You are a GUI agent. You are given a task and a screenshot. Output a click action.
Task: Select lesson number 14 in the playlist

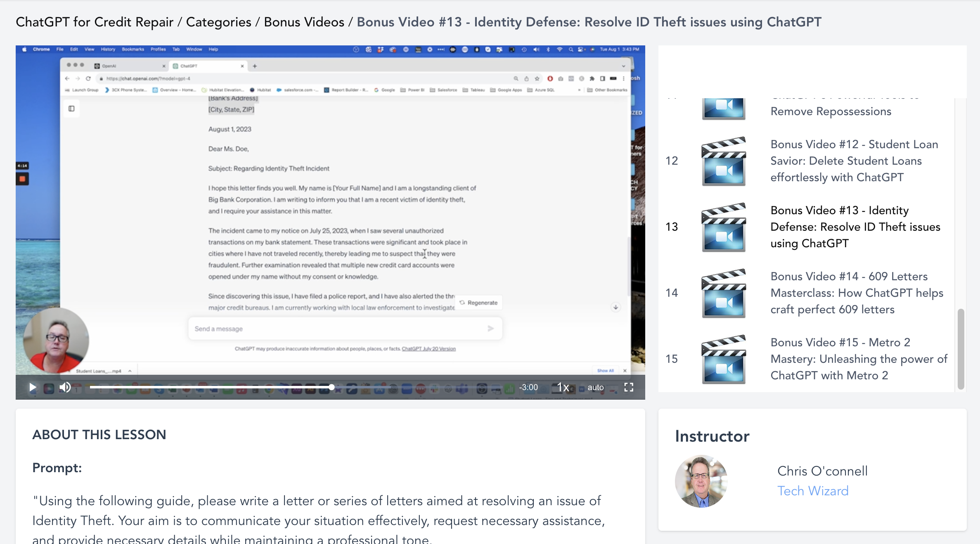click(672, 293)
